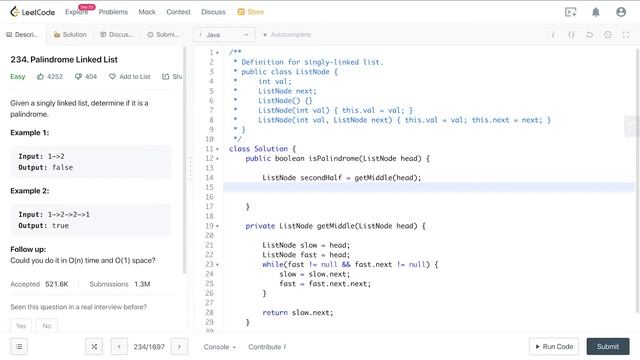The image size is (640, 360).
Task: Click the side feedback tab at editor edge
Action: point(632,127)
